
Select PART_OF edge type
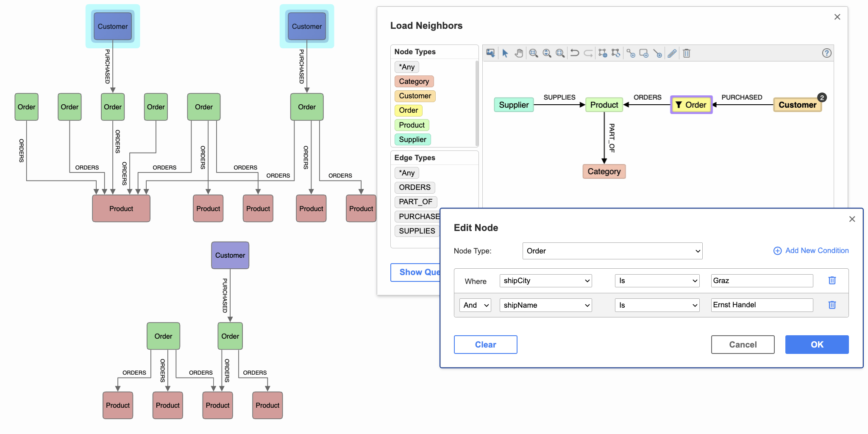click(416, 202)
